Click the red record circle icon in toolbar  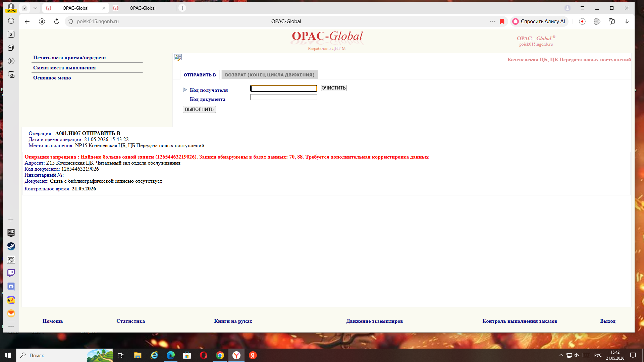[582, 21]
